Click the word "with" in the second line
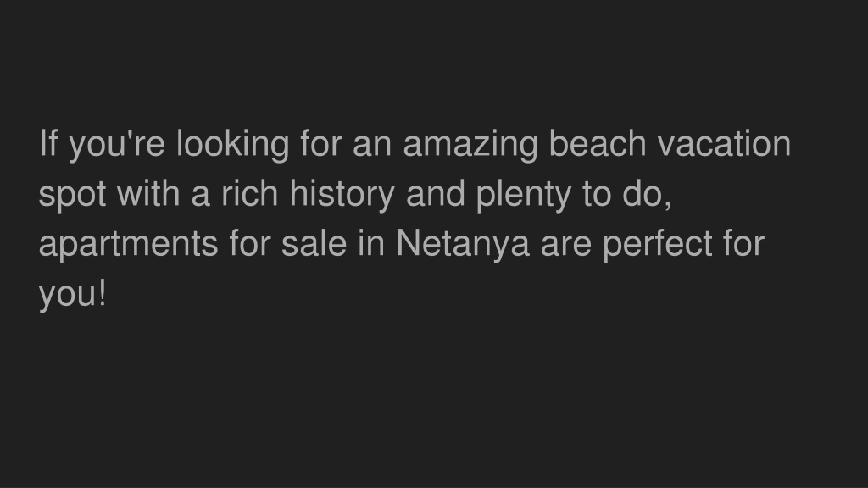Image resolution: width=868 pixels, height=488 pixels. pyautogui.click(x=148, y=193)
